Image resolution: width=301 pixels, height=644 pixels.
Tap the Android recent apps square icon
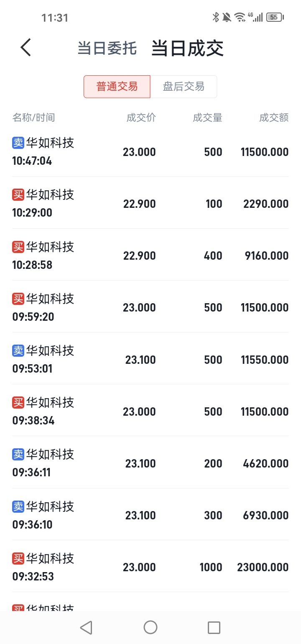tap(214, 627)
